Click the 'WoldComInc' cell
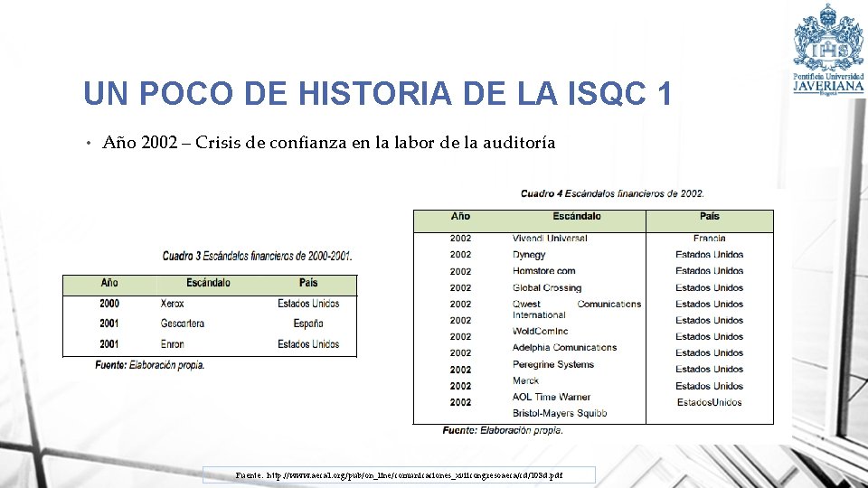 (x=540, y=332)
